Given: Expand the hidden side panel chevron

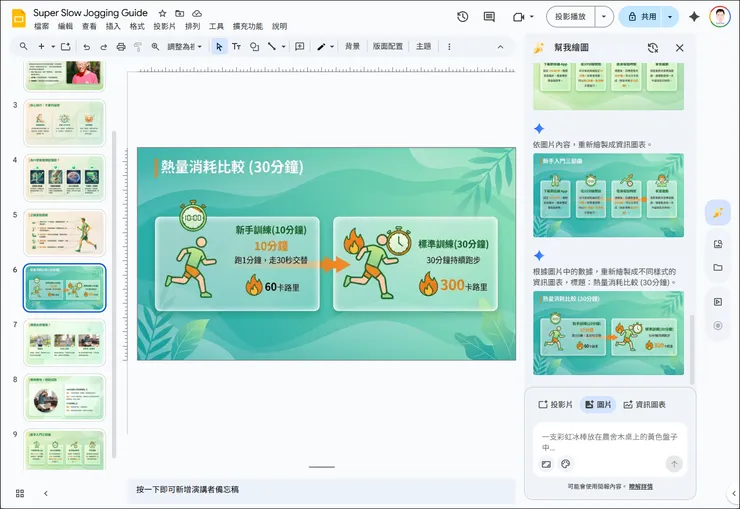Looking at the screenshot, I should click(x=734, y=493).
